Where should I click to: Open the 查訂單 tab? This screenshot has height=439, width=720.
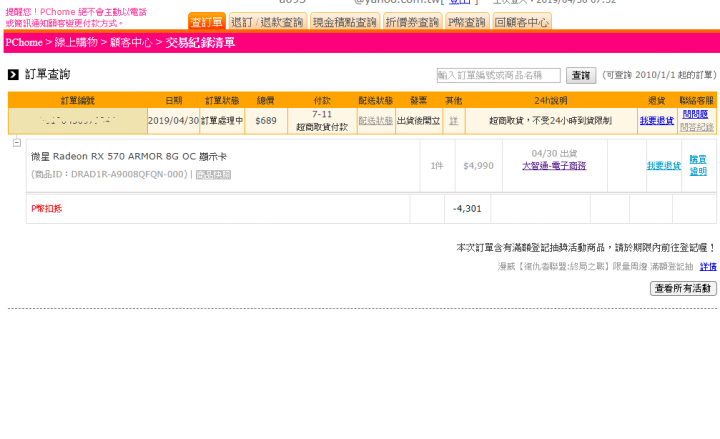pyautogui.click(x=207, y=22)
